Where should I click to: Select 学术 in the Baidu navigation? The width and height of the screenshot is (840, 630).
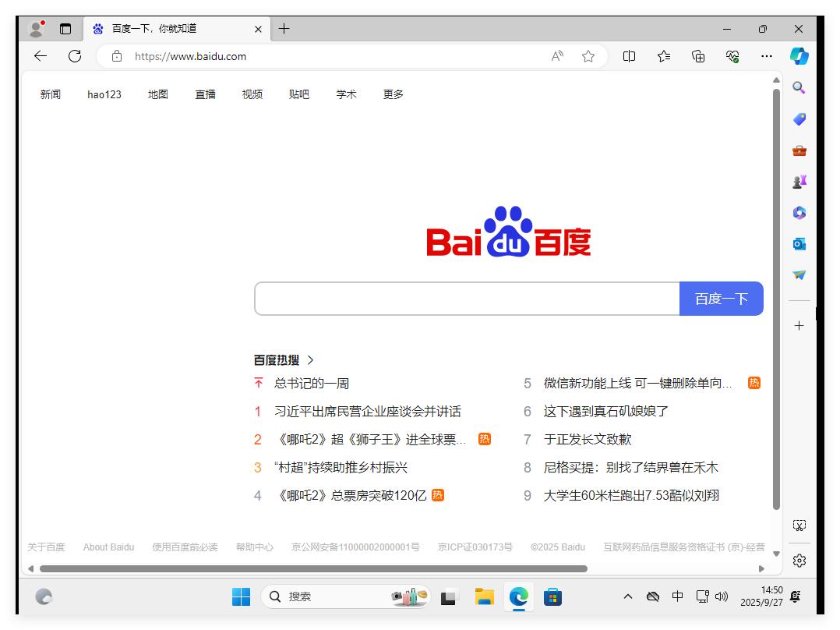tap(346, 94)
